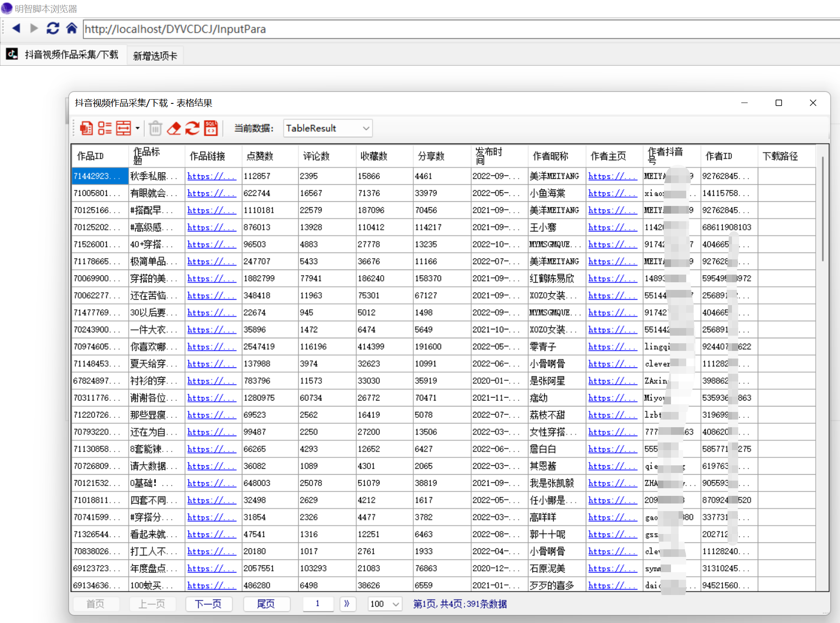Click the trash delete icon in toolbar
This screenshot has height=623, width=840.
pyautogui.click(x=155, y=128)
